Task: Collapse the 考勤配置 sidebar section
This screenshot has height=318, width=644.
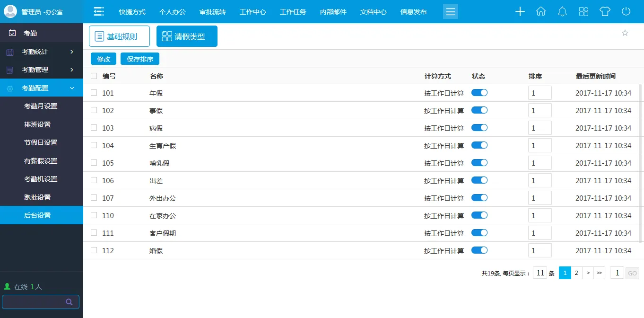Action: coord(42,88)
